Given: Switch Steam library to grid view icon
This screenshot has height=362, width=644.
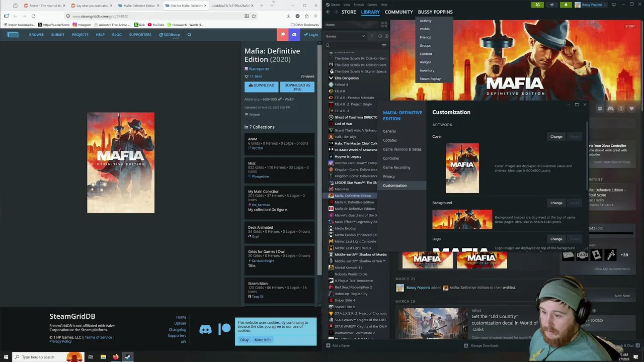Looking at the screenshot, I should pos(384,25).
